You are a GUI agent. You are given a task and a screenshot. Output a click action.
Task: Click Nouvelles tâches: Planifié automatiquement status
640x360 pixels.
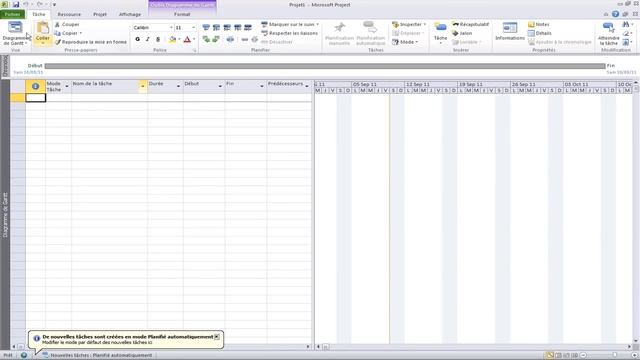pos(97,355)
